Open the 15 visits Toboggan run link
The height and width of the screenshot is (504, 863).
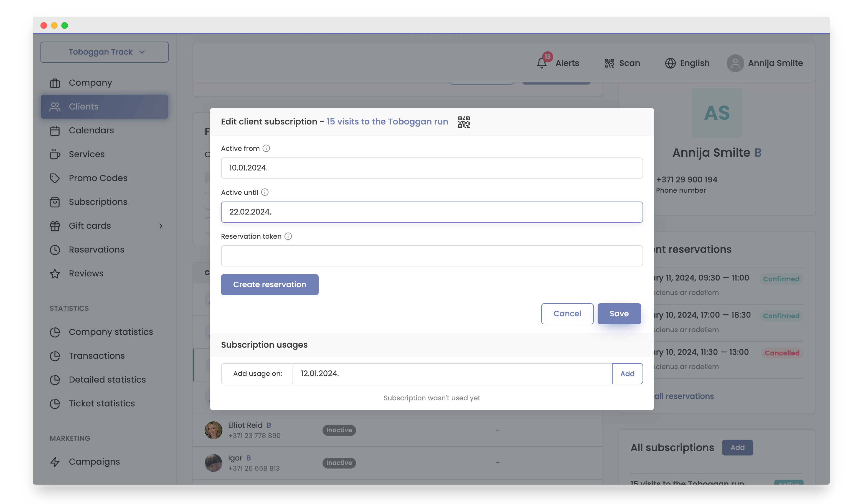(387, 121)
